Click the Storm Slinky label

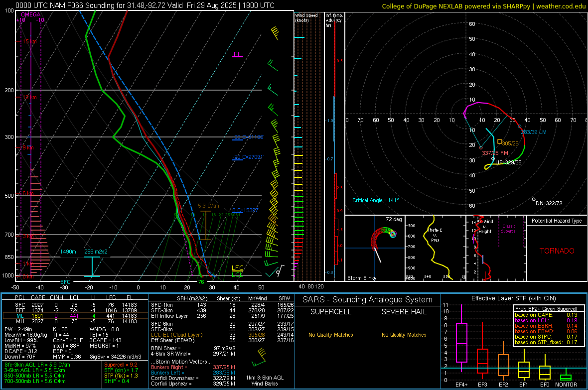362,278
